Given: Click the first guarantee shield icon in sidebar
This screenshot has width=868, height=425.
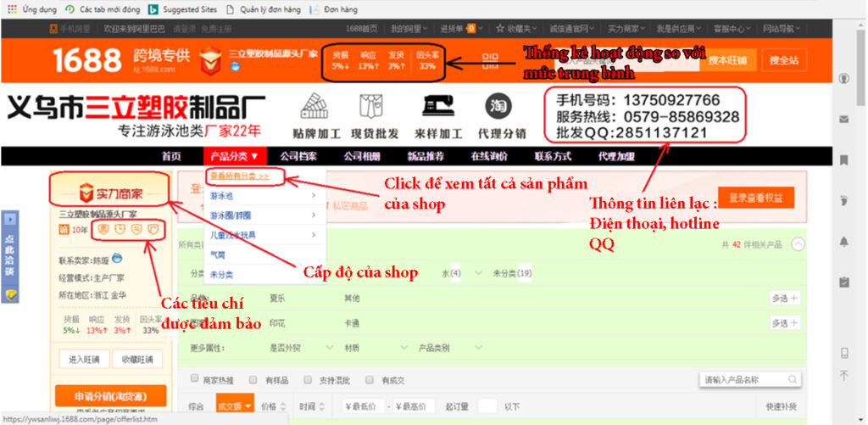Looking at the screenshot, I should pyautogui.click(x=103, y=229).
